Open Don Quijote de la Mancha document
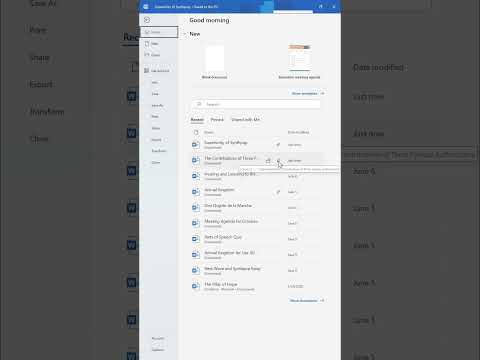The width and height of the screenshot is (480, 360). (x=257, y=207)
